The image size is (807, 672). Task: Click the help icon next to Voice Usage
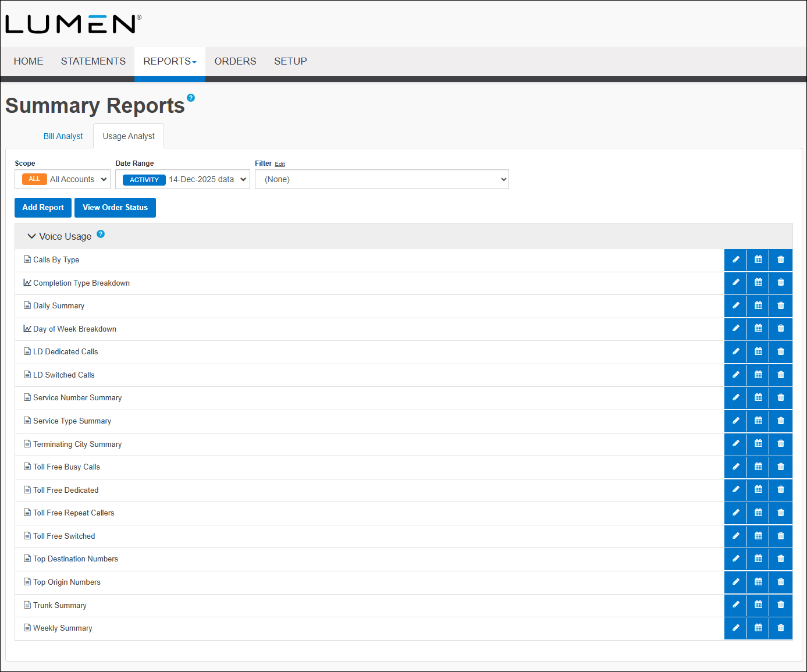pyautogui.click(x=101, y=233)
